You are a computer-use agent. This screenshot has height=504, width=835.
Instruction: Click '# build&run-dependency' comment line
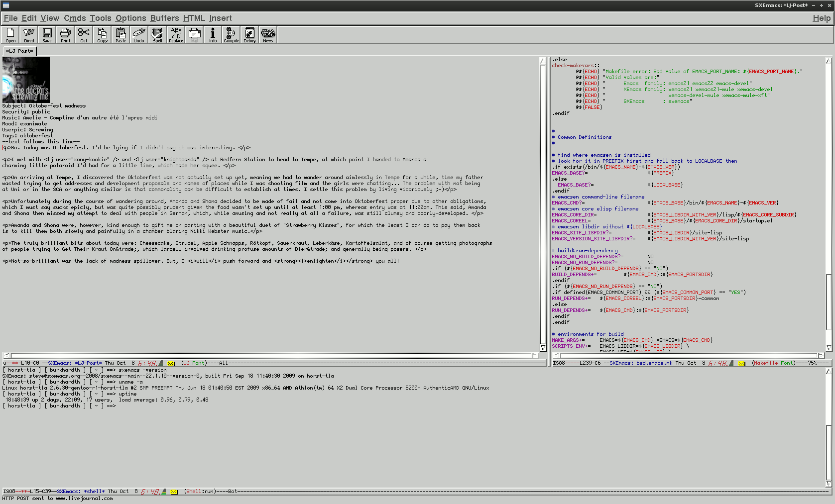click(585, 250)
